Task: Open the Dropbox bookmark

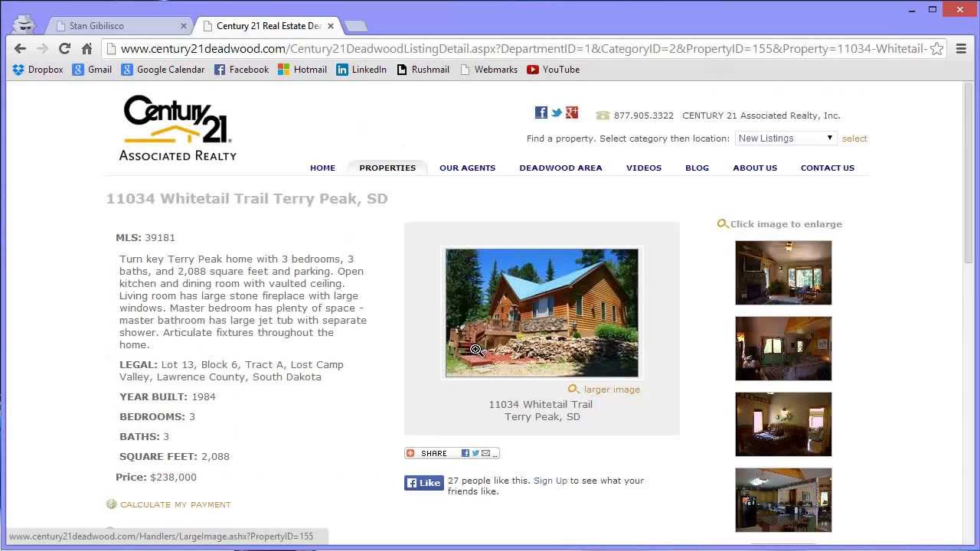Action: [38, 70]
